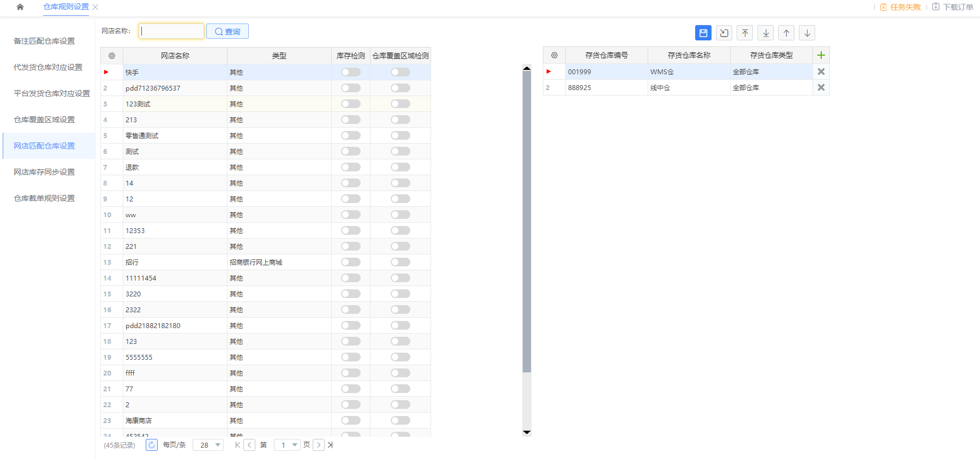The width and height of the screenshot is (980, 464).
Task: Toggle 仓库覆盖区域检测 for 退款
Action: pos(401,167)
